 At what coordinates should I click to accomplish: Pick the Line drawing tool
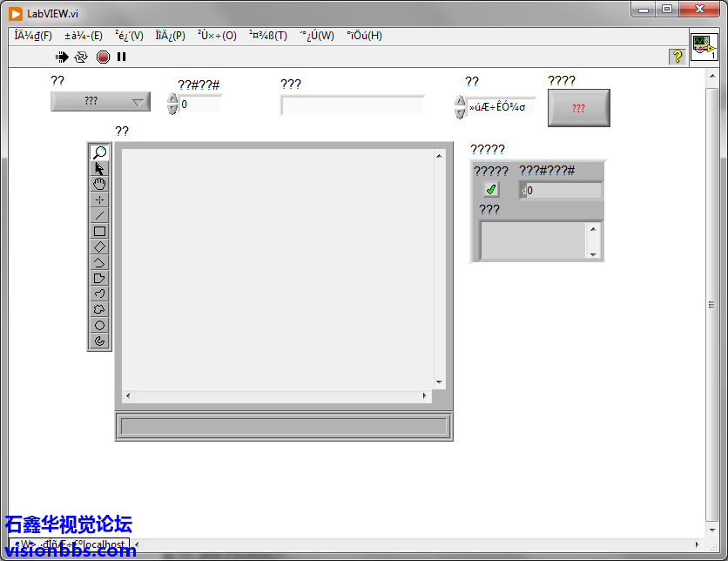coord(100,215)
